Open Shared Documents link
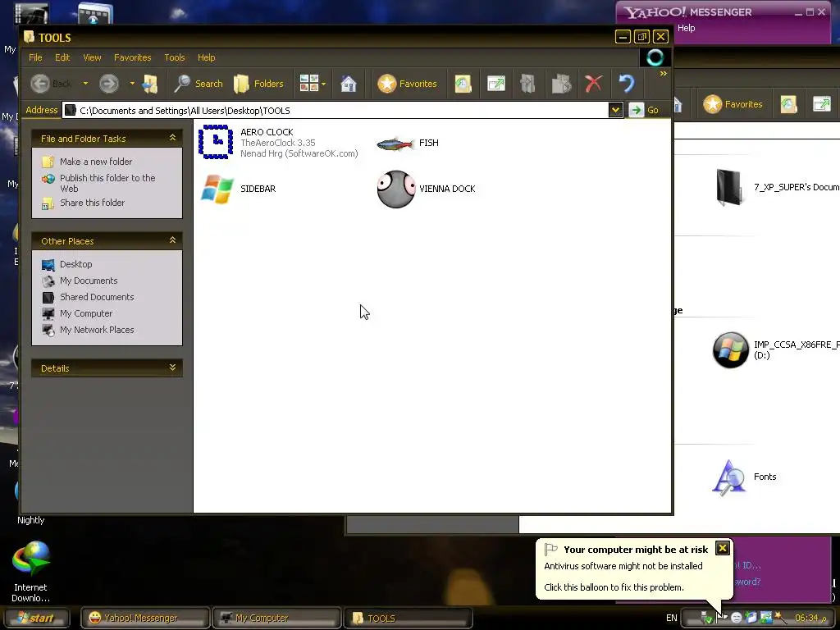 97,297
